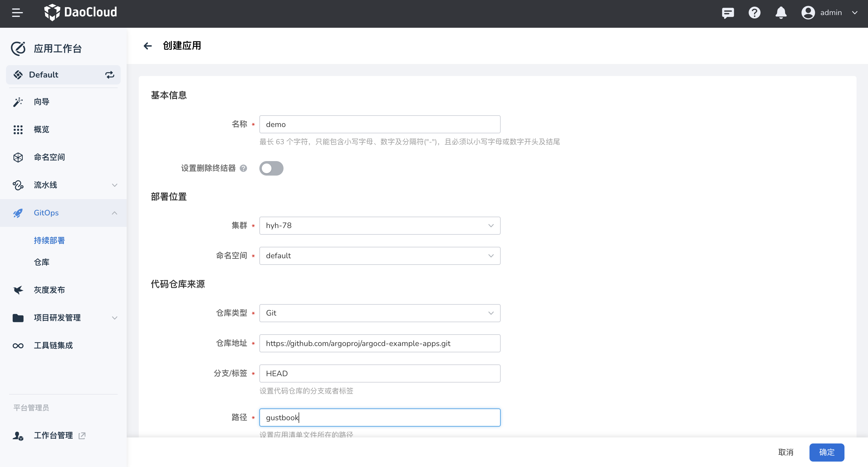
Task: Open 灰度发布 in the sidebar
Action: point(49,290)
